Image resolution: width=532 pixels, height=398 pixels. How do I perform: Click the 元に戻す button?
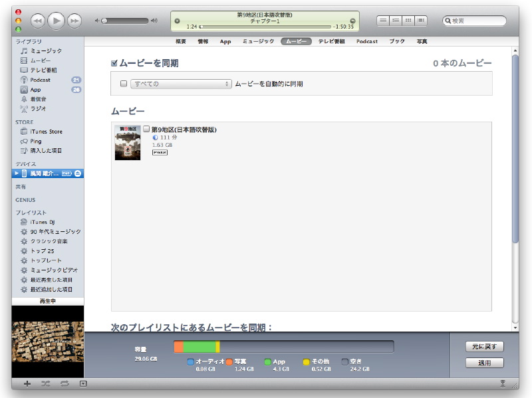point(485,347)
